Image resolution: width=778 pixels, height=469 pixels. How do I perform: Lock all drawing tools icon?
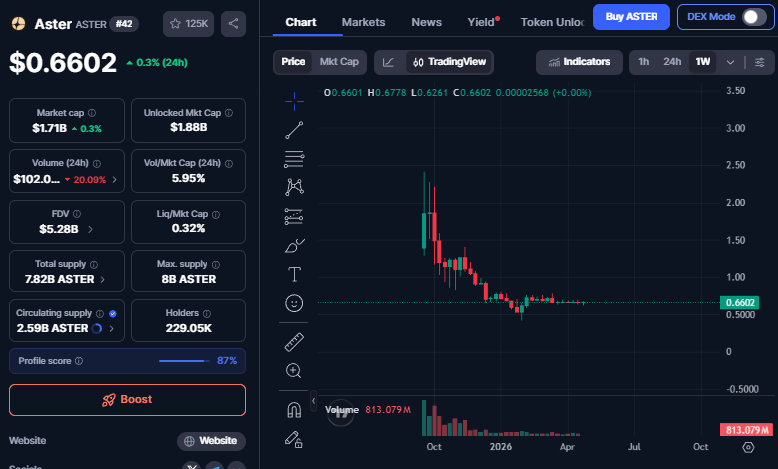294,439
